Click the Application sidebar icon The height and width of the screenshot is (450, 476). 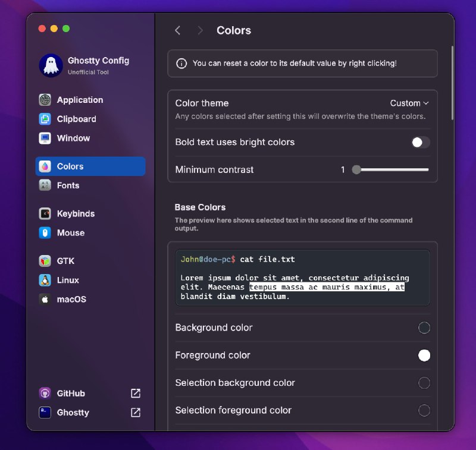click(x=45, y=100)
